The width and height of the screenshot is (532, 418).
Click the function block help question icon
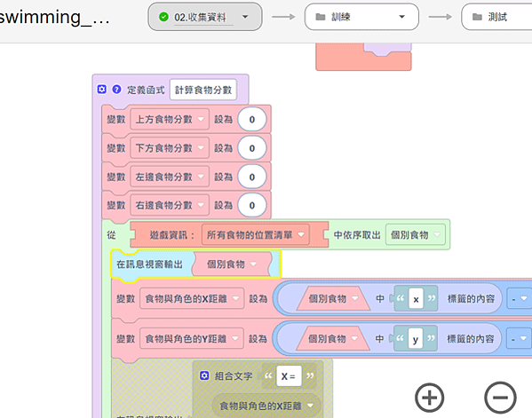pos(116,90)
